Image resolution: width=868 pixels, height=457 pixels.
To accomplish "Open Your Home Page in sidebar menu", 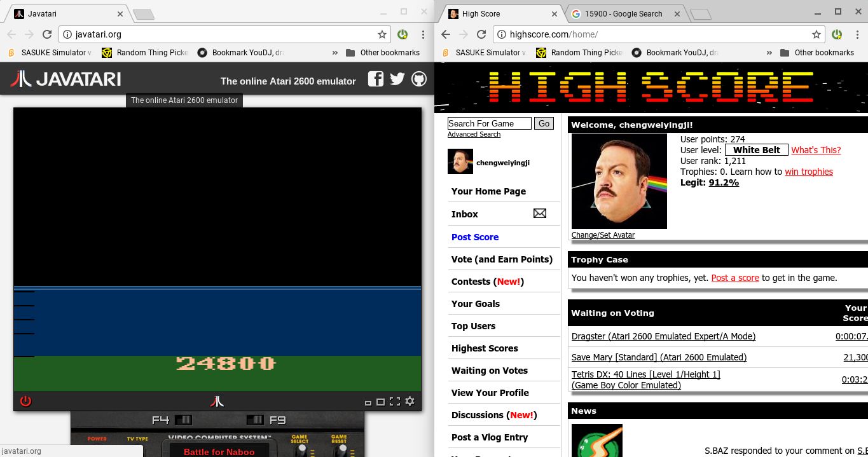I will point(488,191).
